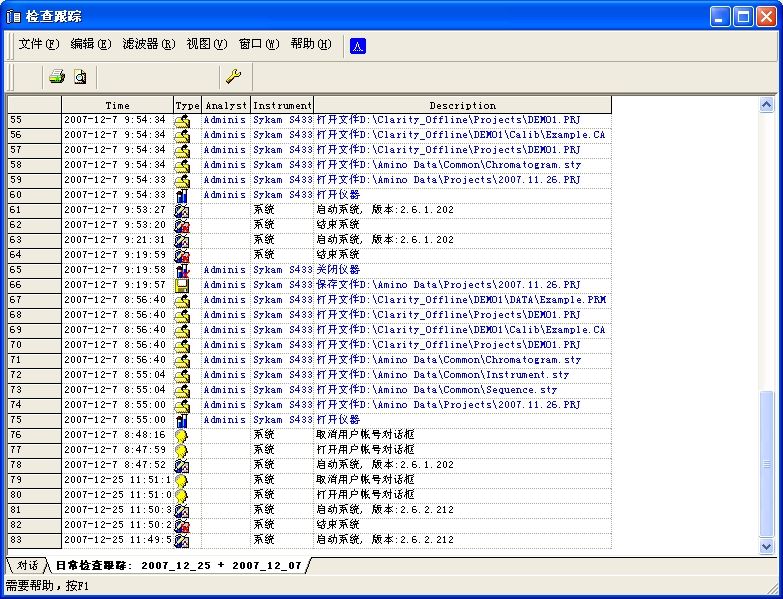Click the wrench properties icon

233,76
